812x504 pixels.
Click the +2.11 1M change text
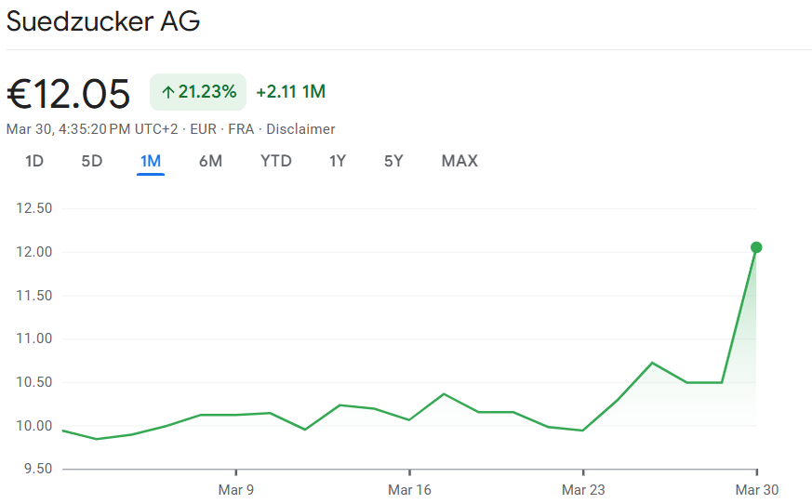tap(290, 92)
